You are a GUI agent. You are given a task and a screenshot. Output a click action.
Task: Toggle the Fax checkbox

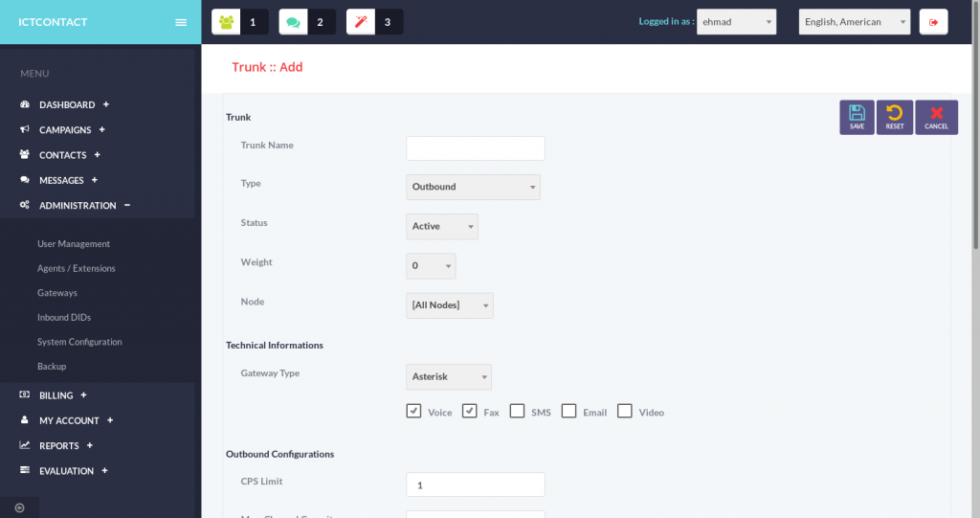(x=469, y=411)
